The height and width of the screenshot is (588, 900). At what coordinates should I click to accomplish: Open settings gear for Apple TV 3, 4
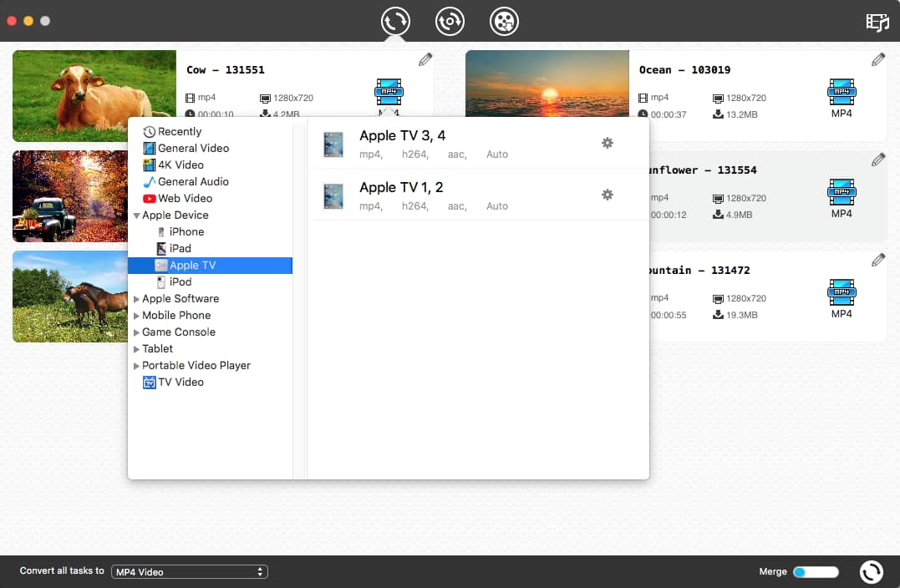[608, 143]
